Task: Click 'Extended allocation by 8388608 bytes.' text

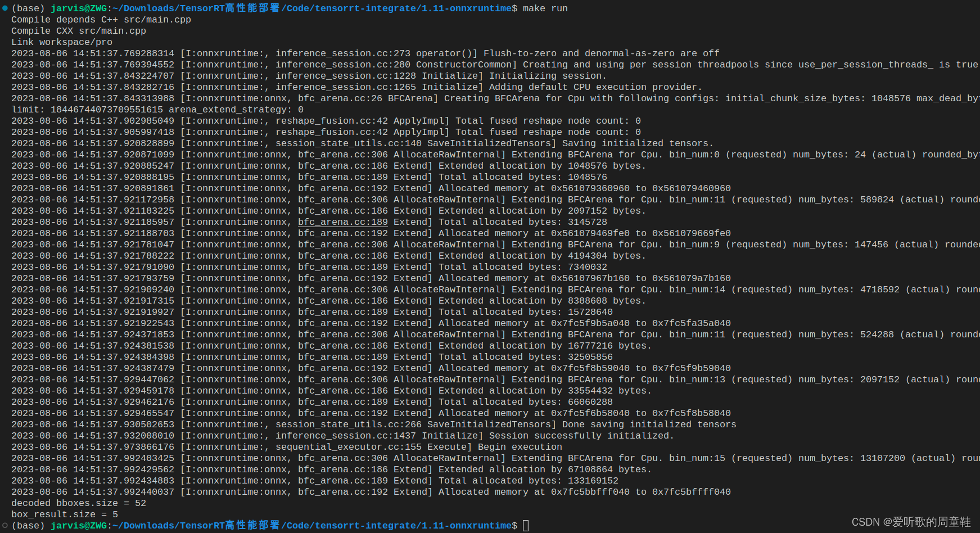Action: pyautogui.click(x=543, y=301)
